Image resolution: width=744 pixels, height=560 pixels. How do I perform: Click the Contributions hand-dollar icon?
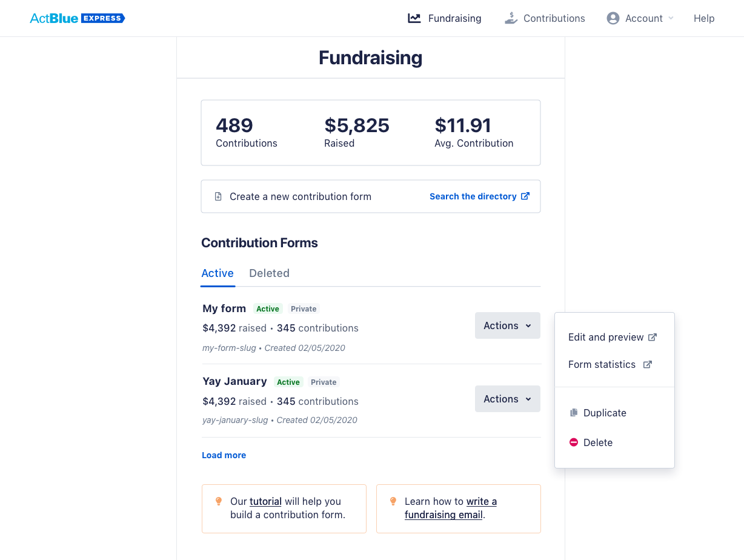(511, 18)
